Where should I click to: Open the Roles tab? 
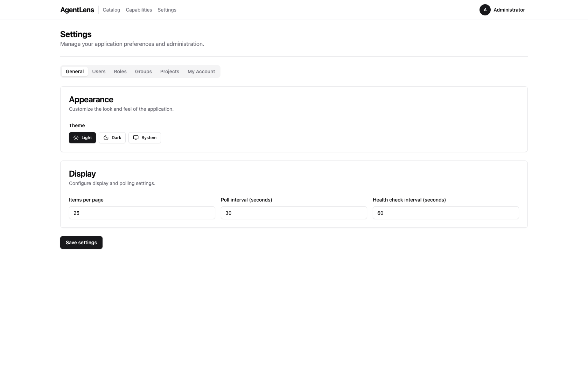tap(120, 71)
